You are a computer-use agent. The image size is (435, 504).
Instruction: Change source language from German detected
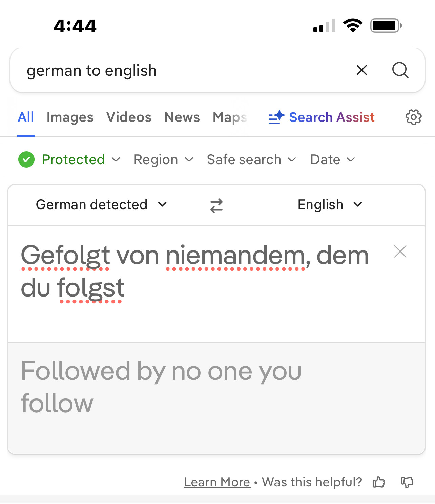pyautogui.click(x=101, y=205)
